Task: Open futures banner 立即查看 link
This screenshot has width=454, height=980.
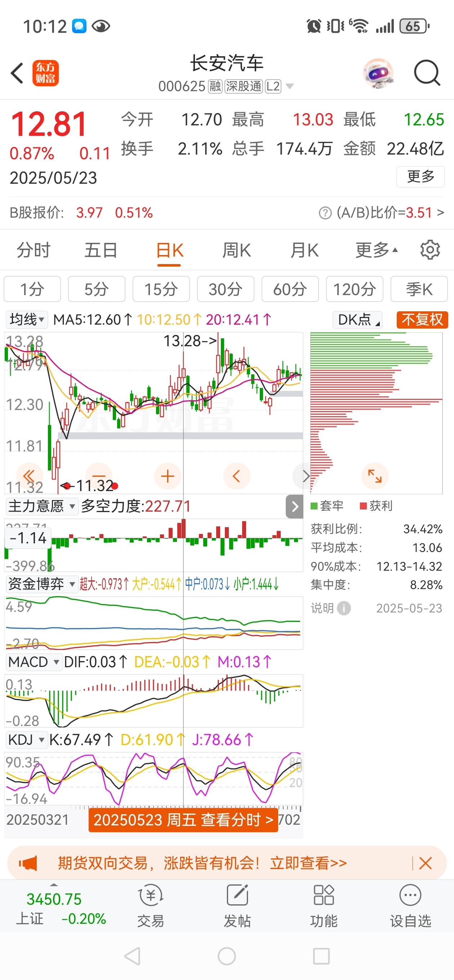Action: coord(309,863)
